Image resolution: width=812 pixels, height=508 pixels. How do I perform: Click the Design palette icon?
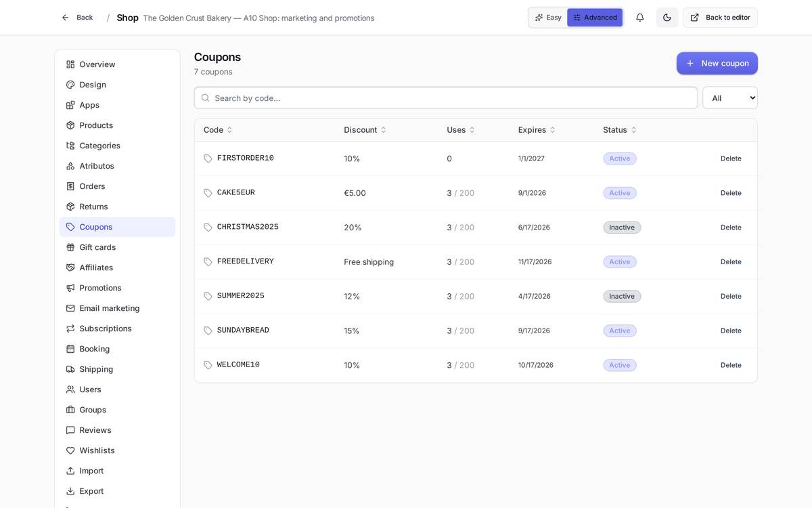(70, 85)
